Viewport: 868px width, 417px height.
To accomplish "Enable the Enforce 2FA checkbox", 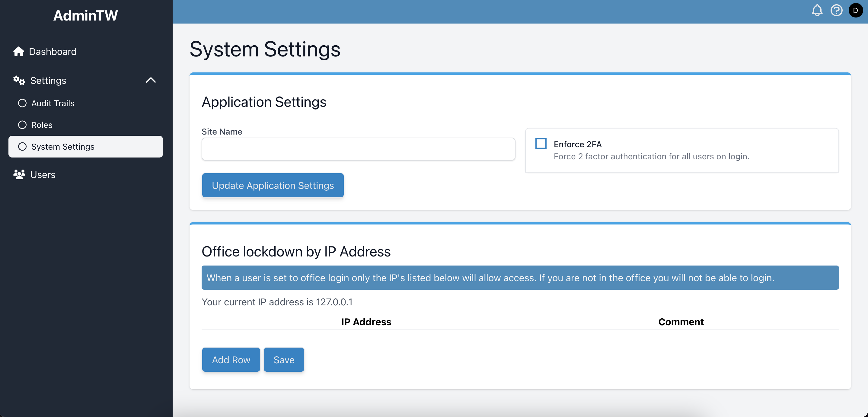I will [x=541, y=144].
